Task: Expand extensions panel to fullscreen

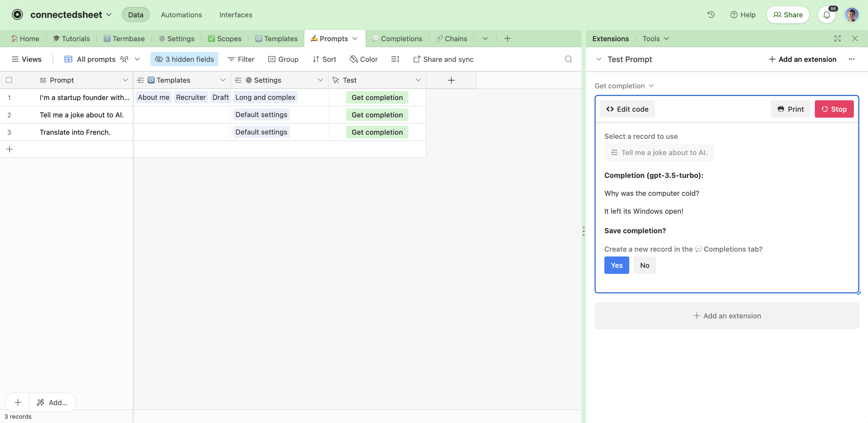Action: (x=837, y=38)
